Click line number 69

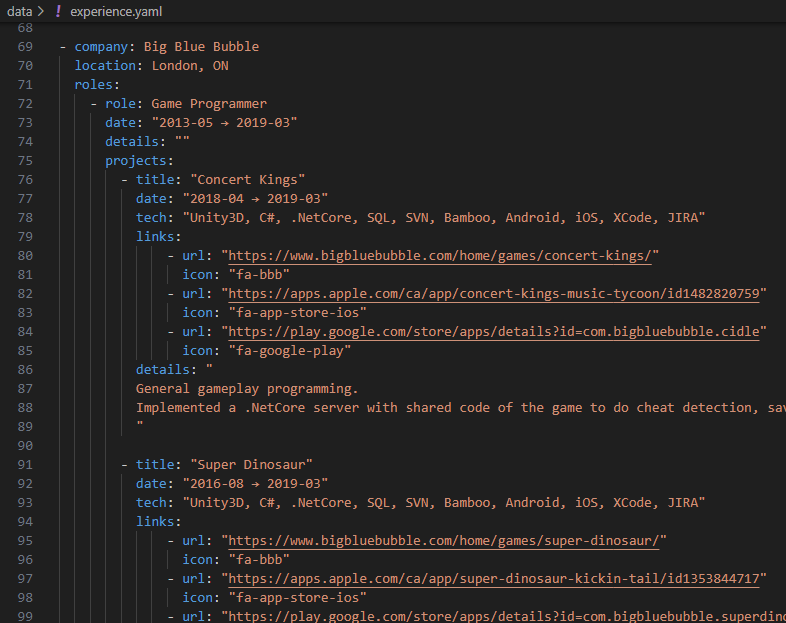pos(25,47)
